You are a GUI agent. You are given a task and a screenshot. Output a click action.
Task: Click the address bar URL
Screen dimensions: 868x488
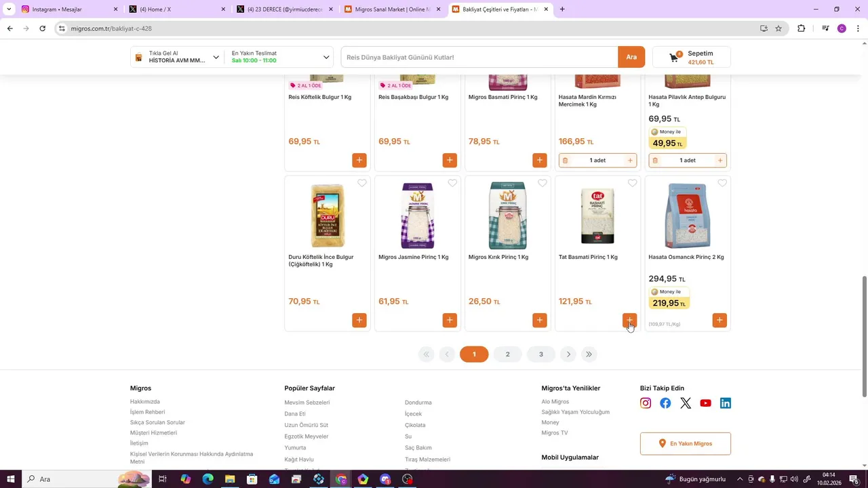click(111, 28)
